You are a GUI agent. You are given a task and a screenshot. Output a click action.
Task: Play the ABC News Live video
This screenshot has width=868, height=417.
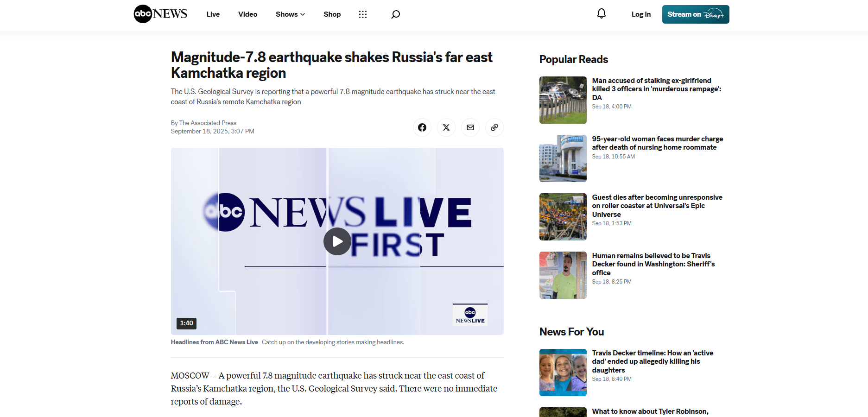click(x=337, y=241)
